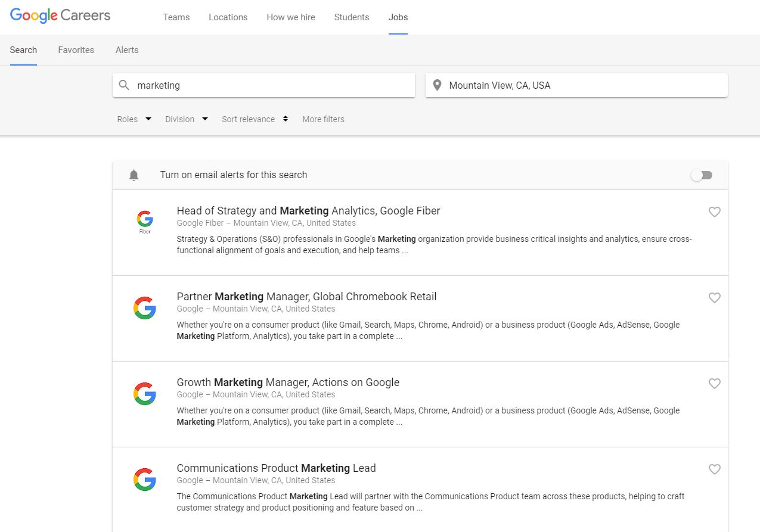
Task: Click the magnifier icon in the search box
Action: (x=124, y=85)
